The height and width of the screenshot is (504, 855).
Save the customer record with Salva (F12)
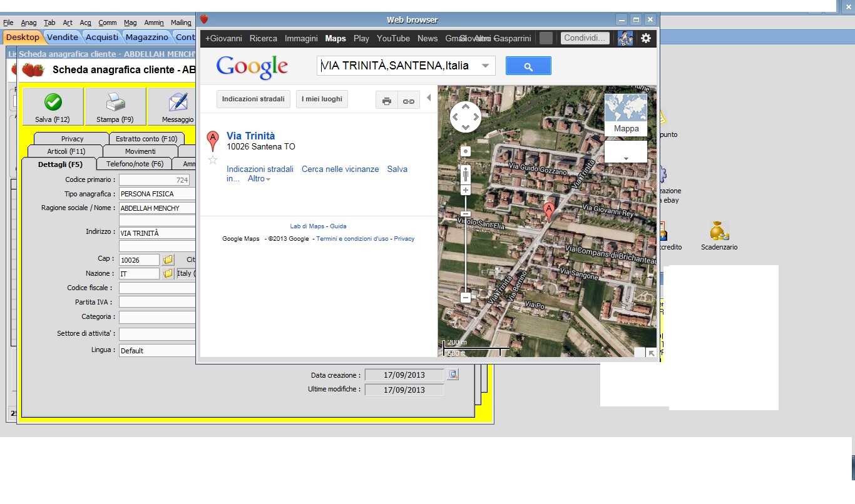coord(53,106)
